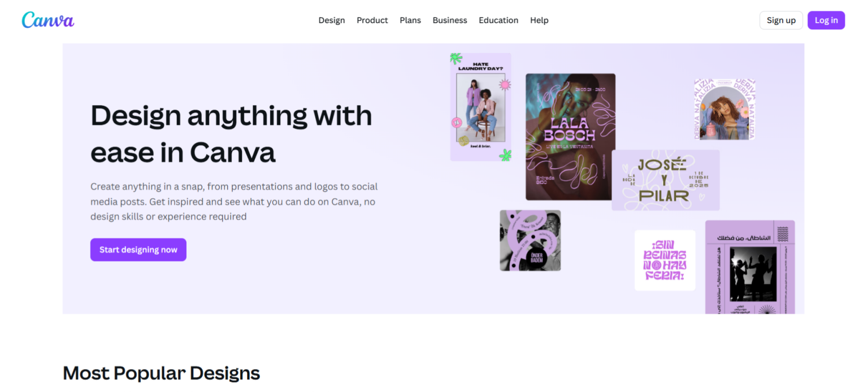Click the Log in button
The image size is (868, 392).
tap(826, 20)
